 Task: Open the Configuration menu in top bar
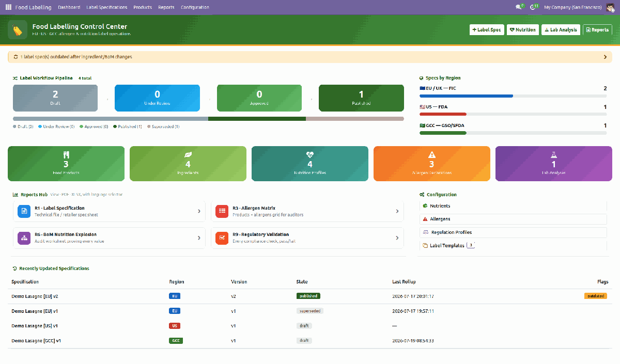click(195, 7)
